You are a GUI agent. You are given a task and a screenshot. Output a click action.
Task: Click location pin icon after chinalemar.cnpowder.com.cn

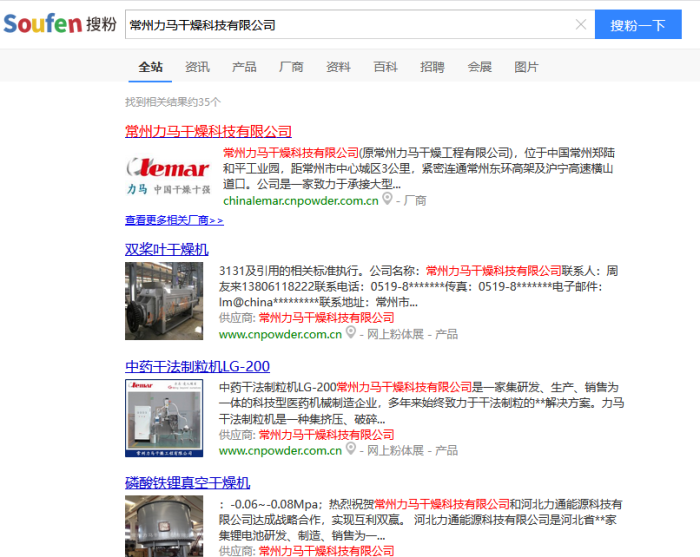pos(387,200)
